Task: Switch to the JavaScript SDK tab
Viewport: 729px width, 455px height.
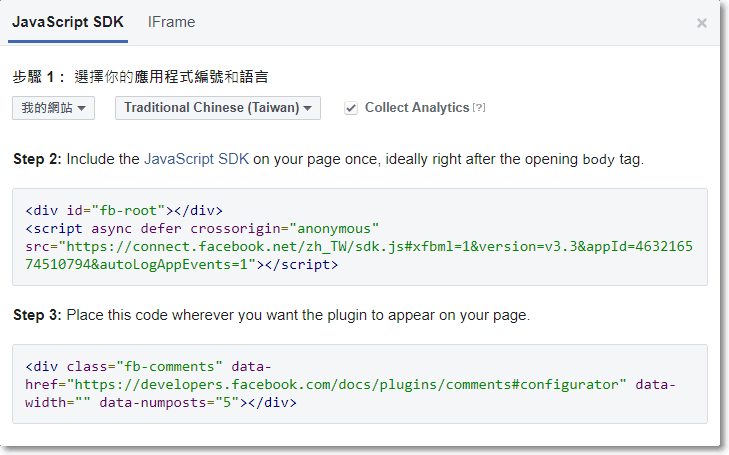Action: (x=68, y=22)
